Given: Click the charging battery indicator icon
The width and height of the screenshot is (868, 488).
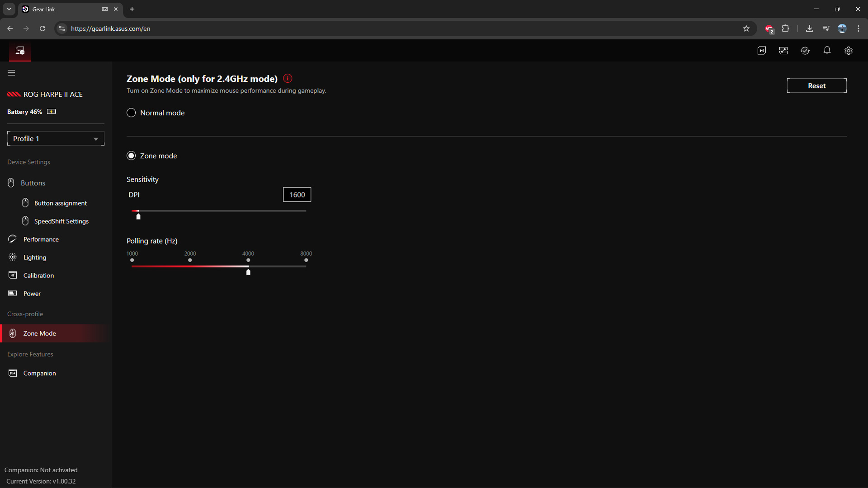Looking at the screenshot, I should 51,111.
